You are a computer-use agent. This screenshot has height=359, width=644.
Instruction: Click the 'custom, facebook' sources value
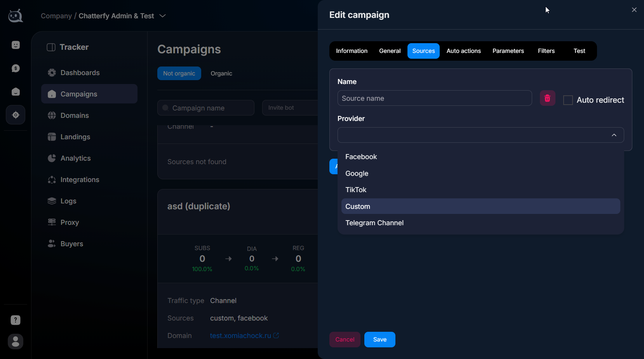tap(239, 318)
